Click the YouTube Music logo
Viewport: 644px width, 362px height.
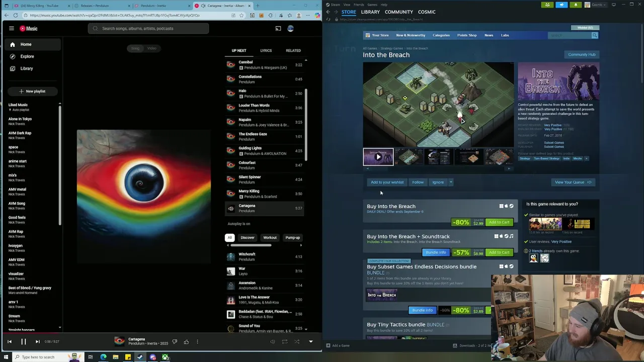tap(29, 29)
